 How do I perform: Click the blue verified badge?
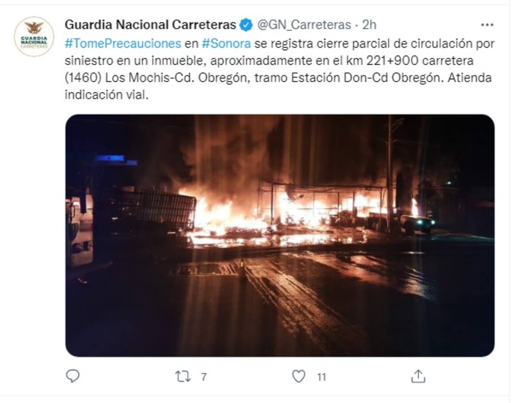(246, 25)
